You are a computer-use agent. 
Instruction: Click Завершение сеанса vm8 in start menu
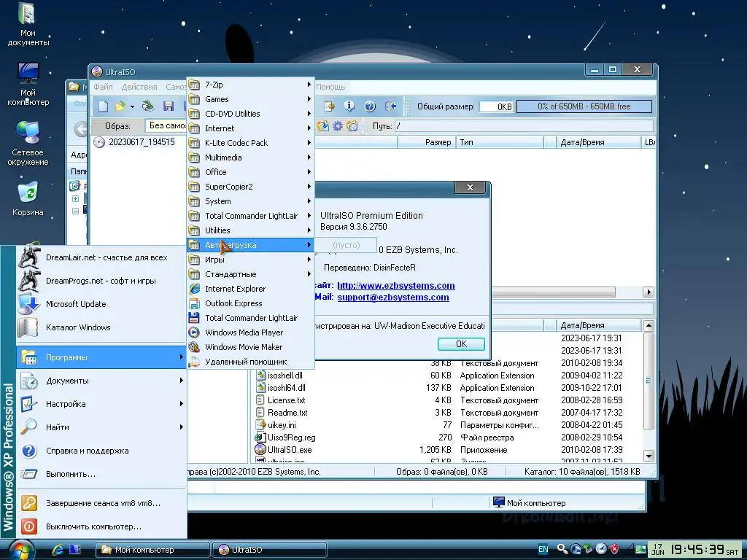pos(101,503)
